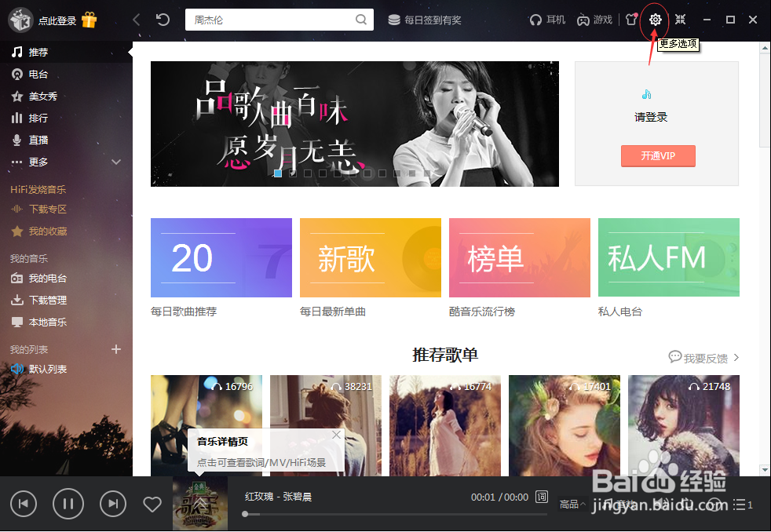The image size is (771, 532).
Task: Click the song progress slider
Action: point(396,514)
